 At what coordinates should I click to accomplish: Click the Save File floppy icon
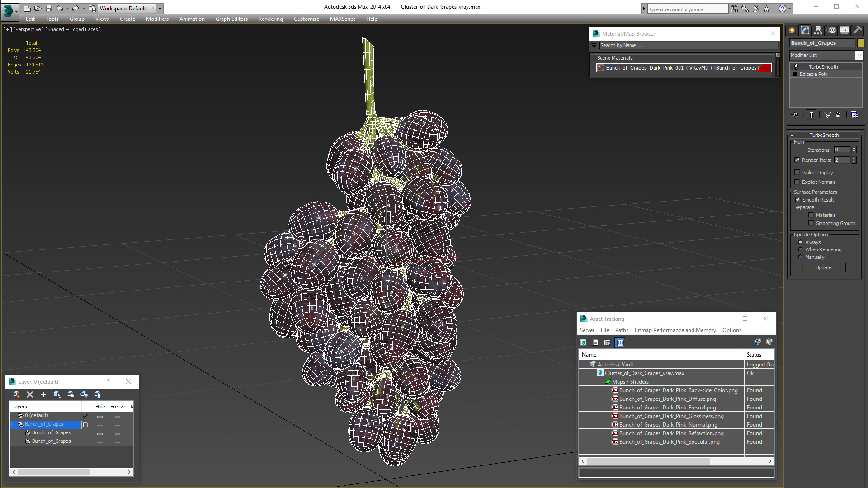[x=49, y=8]
